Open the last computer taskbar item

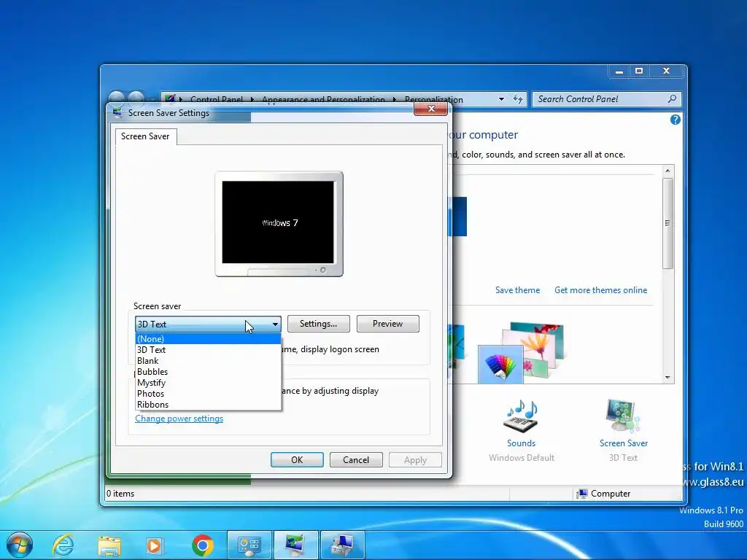(x=343, y=545)
